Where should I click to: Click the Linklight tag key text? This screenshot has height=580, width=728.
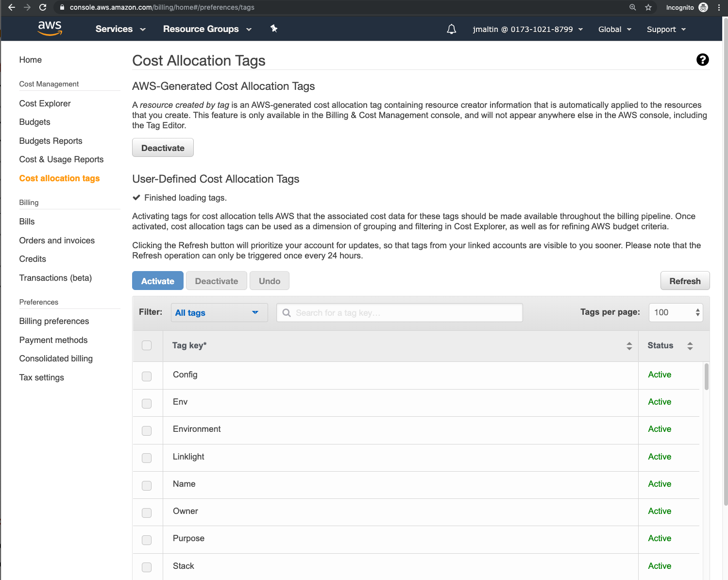pyautogui.click(x=188, y=457)
